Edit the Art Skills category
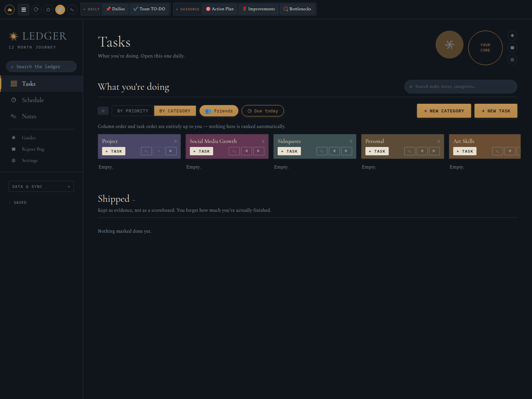The height and width of the screenshot is (399, 532). (498, 151)
